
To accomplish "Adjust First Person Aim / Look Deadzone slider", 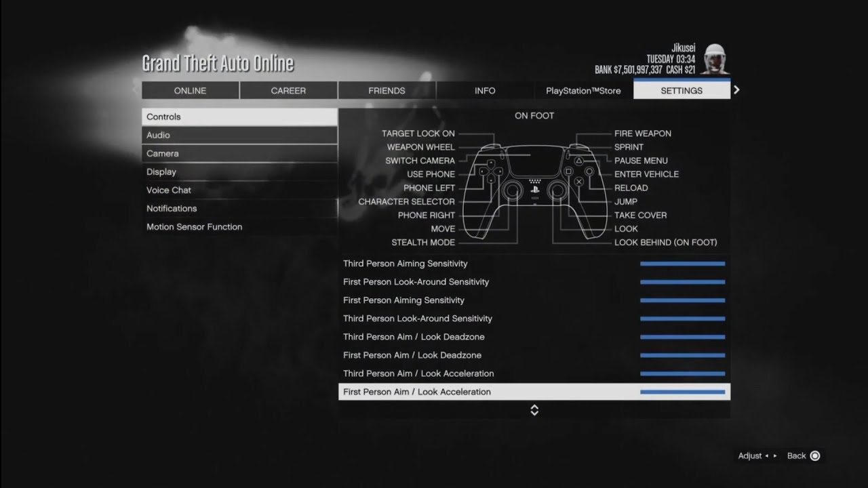I will 682,355.
